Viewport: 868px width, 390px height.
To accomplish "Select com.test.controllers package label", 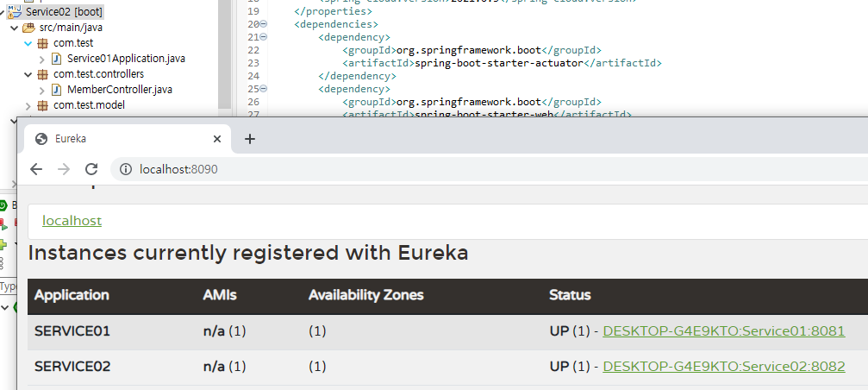I will point(98,73).
